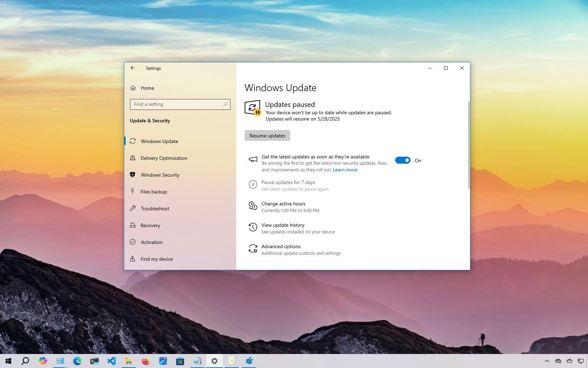The width and height of the screenshot is (588, 368).
Task: Open the Learn more link
Action: 345,170
